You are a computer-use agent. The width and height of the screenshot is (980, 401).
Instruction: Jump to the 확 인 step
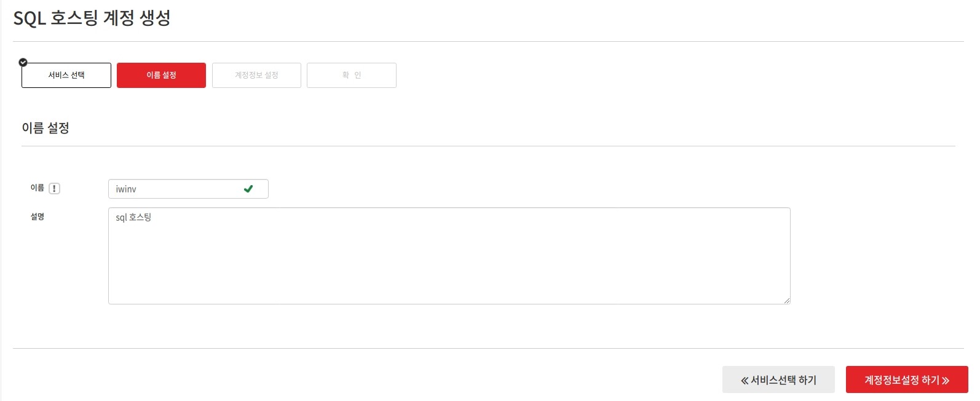(x=352, y=75)
